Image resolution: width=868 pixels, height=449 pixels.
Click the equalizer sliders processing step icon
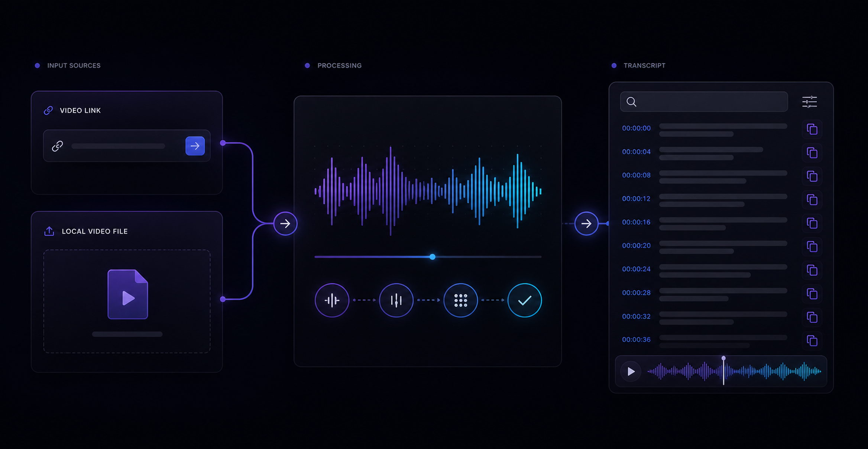pyautogui.click(x=396, y=300)
